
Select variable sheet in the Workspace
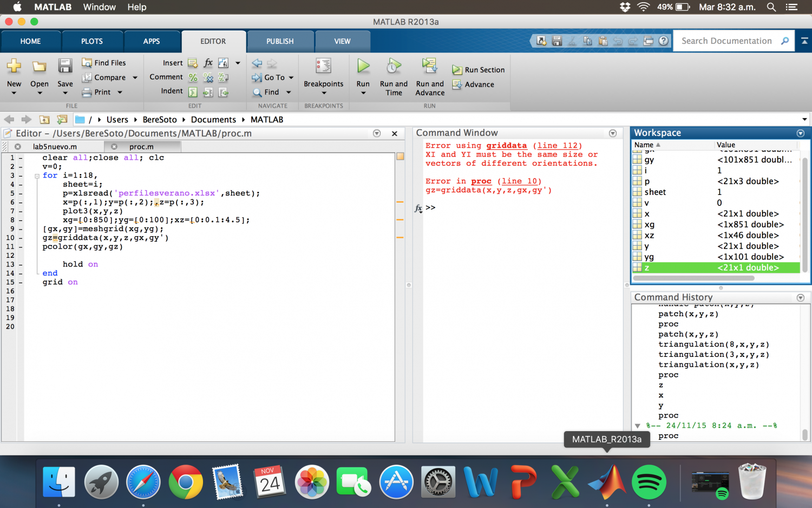pyautogui.click(x=716, y=192)
